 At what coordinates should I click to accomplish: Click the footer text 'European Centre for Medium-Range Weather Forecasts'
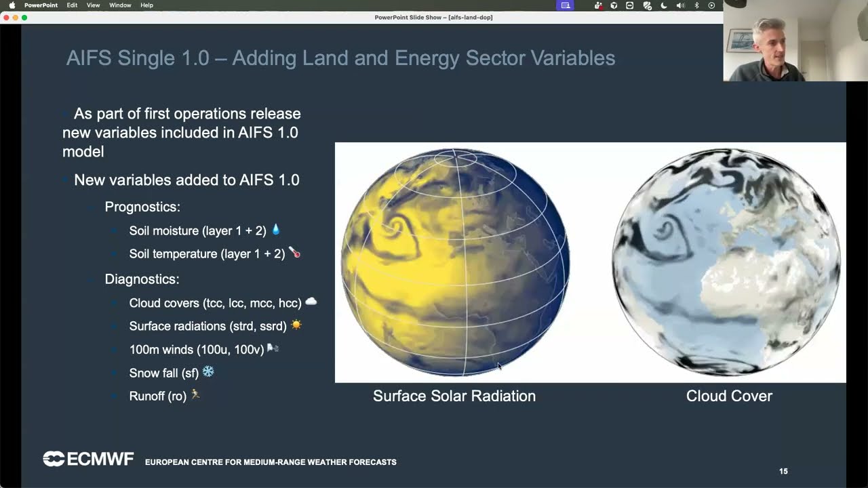click(271, 462)
